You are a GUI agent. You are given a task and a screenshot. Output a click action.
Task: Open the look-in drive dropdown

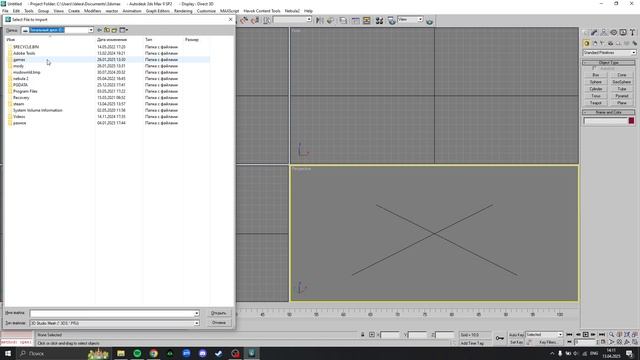click(x=91, y=30)
